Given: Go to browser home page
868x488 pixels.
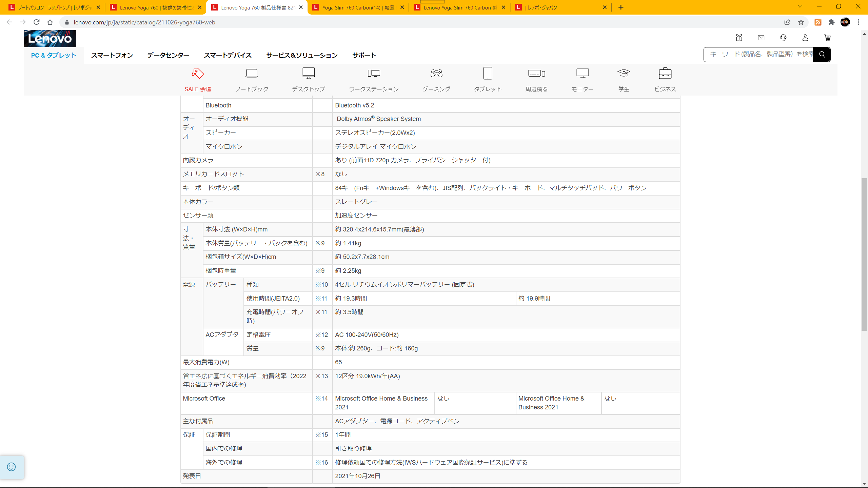Looking at the screenshot, I should coord(50,22).
